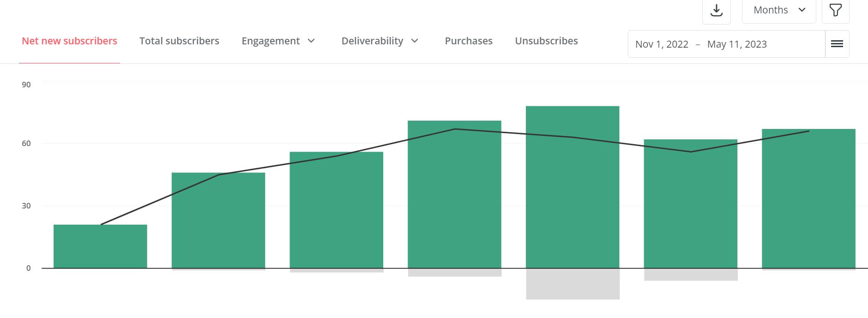Select the first green bar in chart
Image resolution: width=868 pixels, height=318 pixels.
click(x=100, y=246)
